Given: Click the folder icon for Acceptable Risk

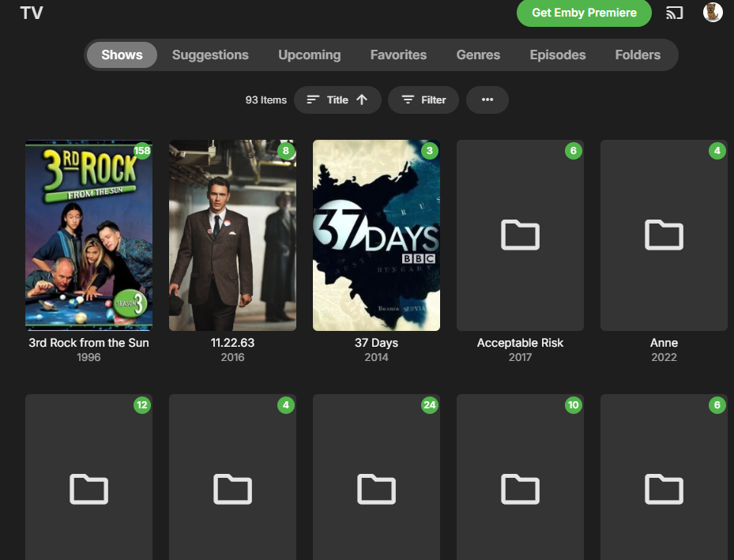Looking at the screenshot, I should [519, 235].
